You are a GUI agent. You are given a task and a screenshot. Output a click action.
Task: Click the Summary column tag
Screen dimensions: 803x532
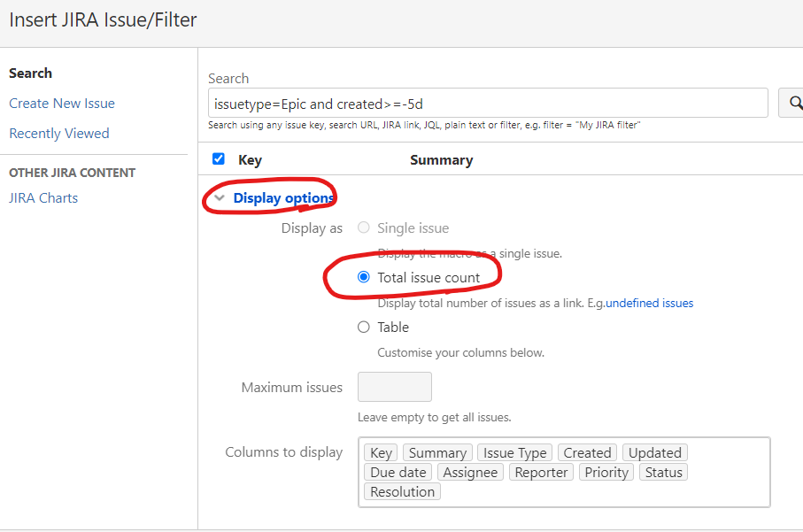pos(438,452)
